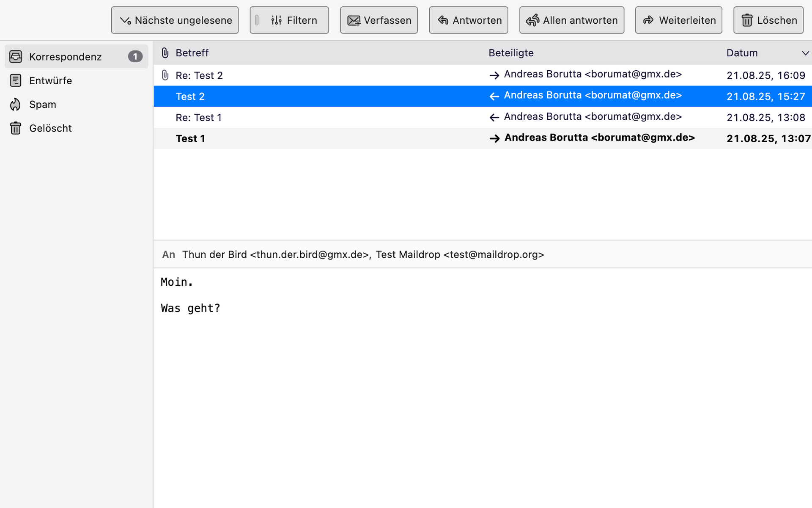
Task: Click the Antworten reply arrow icon
Action: [443, 20]
